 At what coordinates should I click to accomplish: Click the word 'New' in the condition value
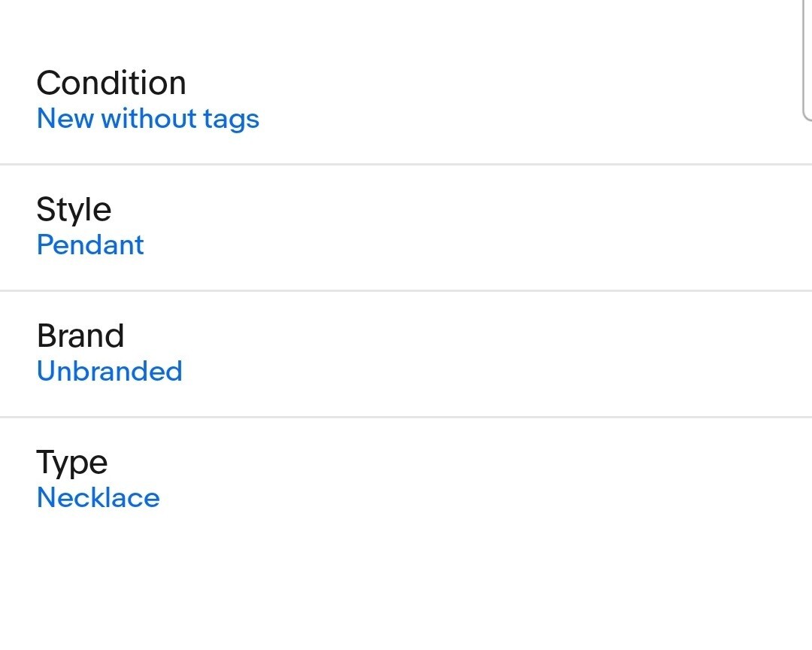65,119
